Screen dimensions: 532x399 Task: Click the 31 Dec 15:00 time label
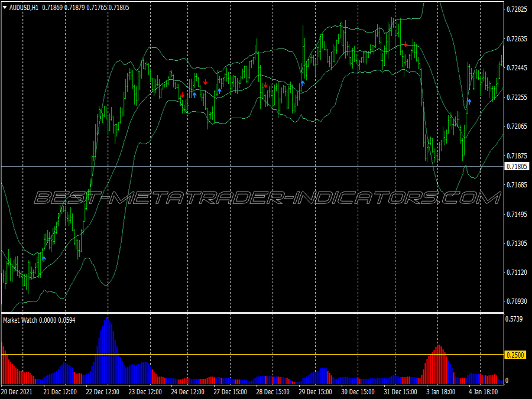400,392
